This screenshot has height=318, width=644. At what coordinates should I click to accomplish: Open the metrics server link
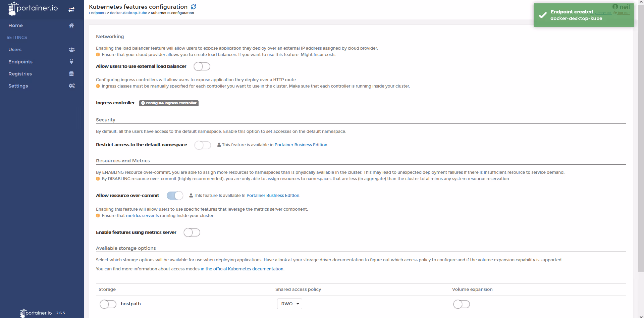[140, 216]
